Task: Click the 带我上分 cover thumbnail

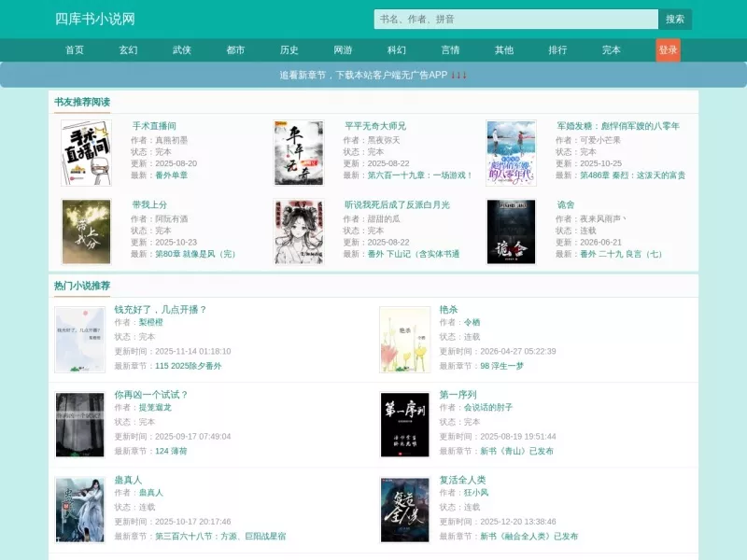Action: point(86,231)
